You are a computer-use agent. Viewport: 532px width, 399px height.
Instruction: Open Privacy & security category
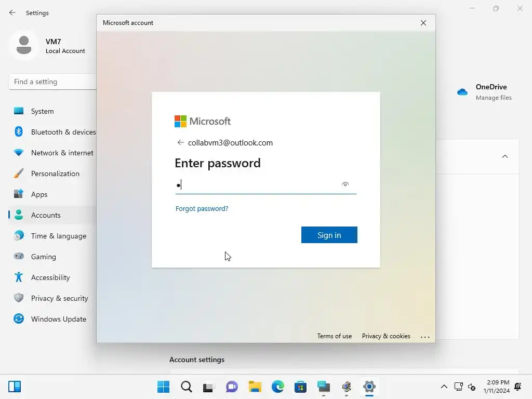[x=52, y=298]
